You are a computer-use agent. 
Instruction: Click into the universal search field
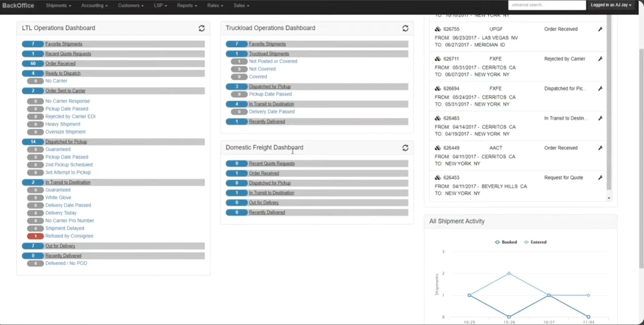pos(547,5)
